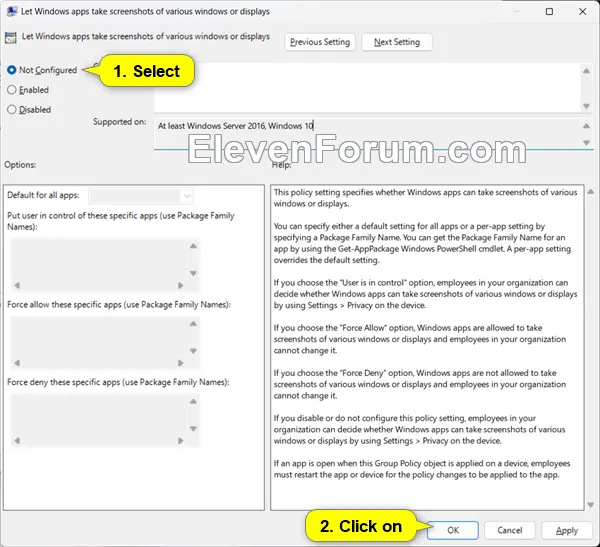Image resolution: width=600 pixels, height=547 pixels.
Task: Click down arrow in Force deny list
Action: click(193, 429)
